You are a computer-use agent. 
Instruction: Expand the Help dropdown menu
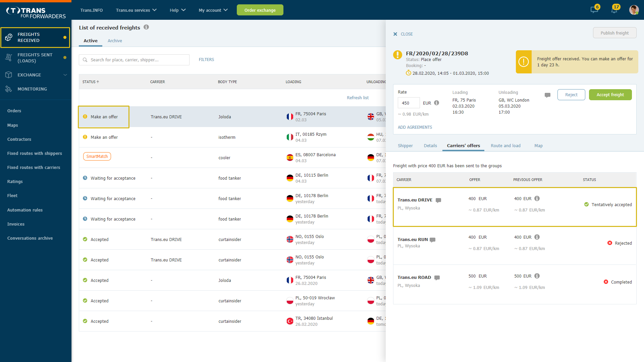(177, 10)
